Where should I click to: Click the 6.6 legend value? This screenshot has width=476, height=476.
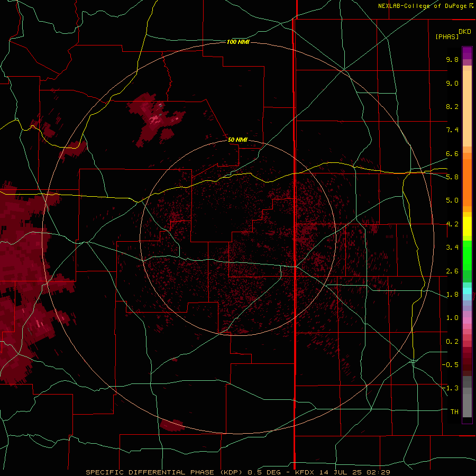coord(452,153)
